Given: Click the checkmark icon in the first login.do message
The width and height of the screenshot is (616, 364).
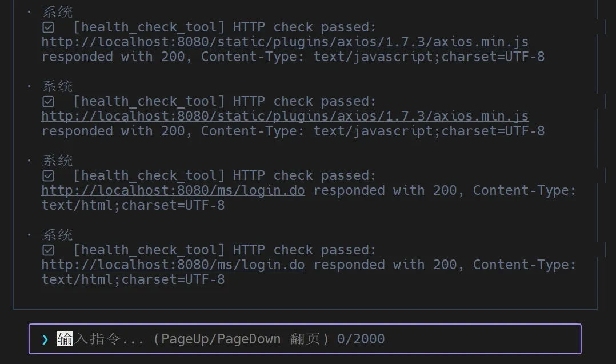Looking at the screenshot, I should pos(49,175).
